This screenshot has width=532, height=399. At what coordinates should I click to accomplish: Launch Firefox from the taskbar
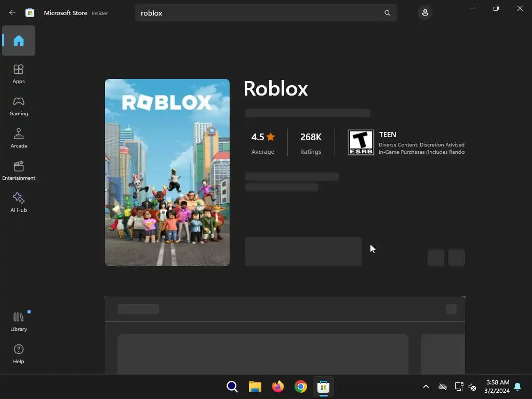[x=277, y=387]
